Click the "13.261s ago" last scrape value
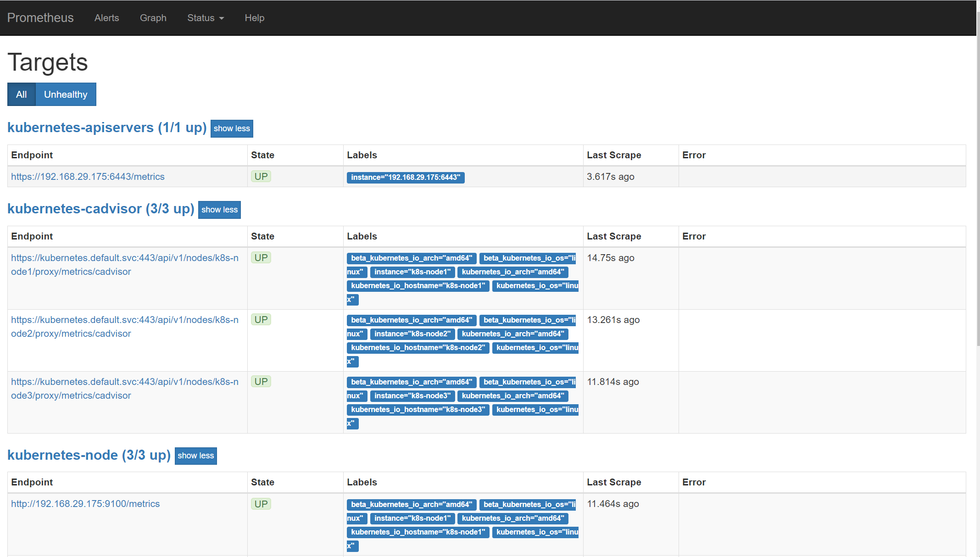This screenshot has width=980, height=557. [x=613, y=320]
